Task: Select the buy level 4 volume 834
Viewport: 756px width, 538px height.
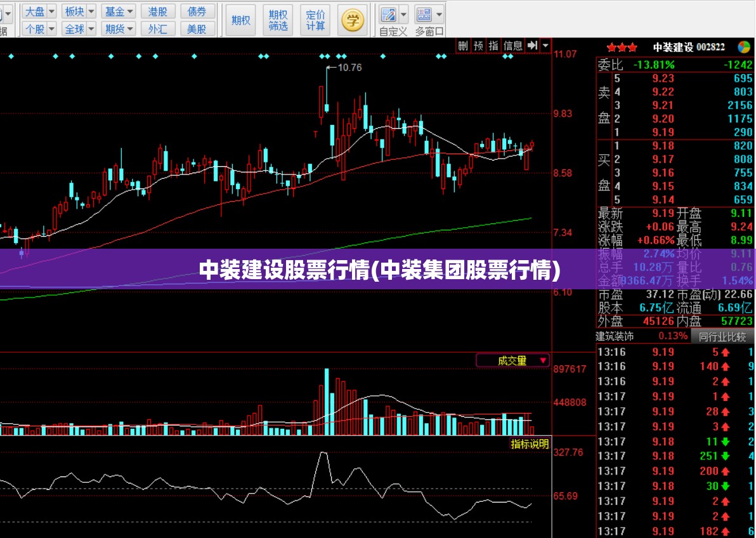Action: tap(743, 187)
